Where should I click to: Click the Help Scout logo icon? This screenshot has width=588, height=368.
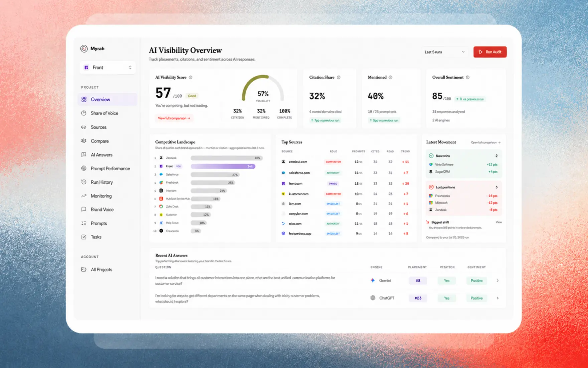tap(161, 223)
